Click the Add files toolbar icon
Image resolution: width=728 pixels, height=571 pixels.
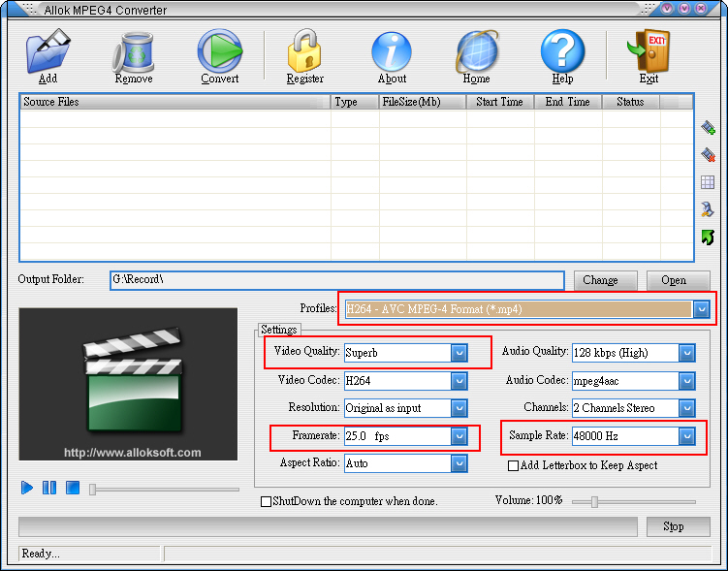click(47, 53)
